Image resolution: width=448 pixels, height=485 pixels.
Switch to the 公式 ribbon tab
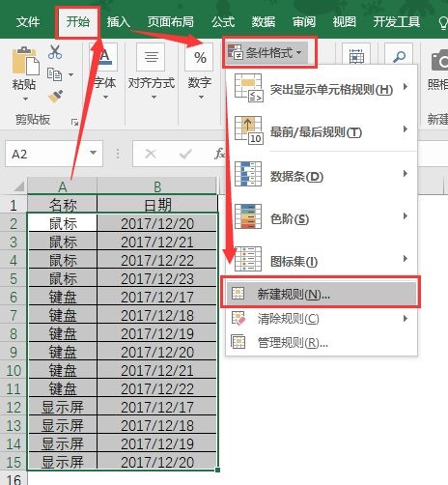[223, 22]
